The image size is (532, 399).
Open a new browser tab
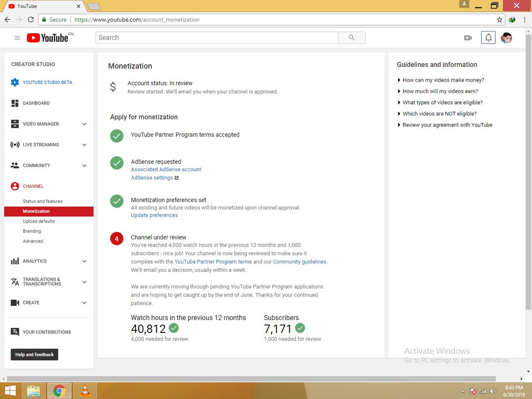click(x=94, y=6)
